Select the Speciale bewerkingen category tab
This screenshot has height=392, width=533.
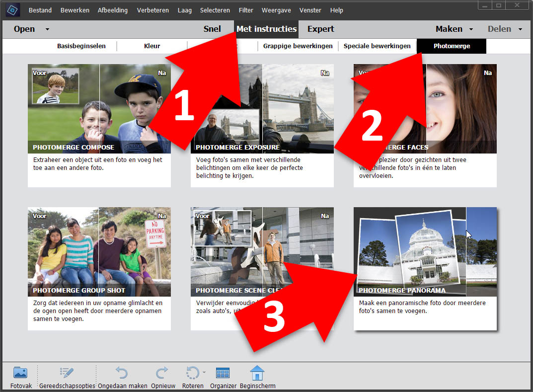(x=377, y=46)
